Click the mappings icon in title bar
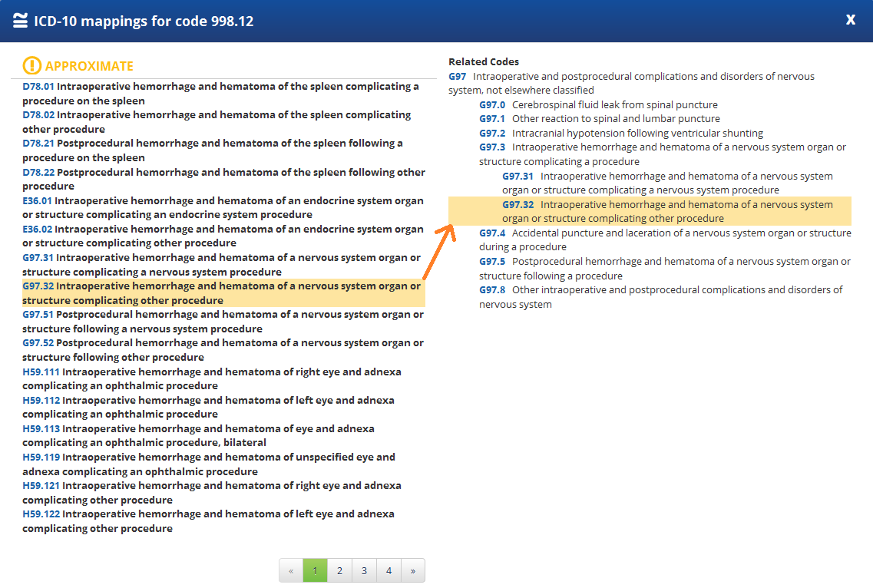 click(21, 21)
